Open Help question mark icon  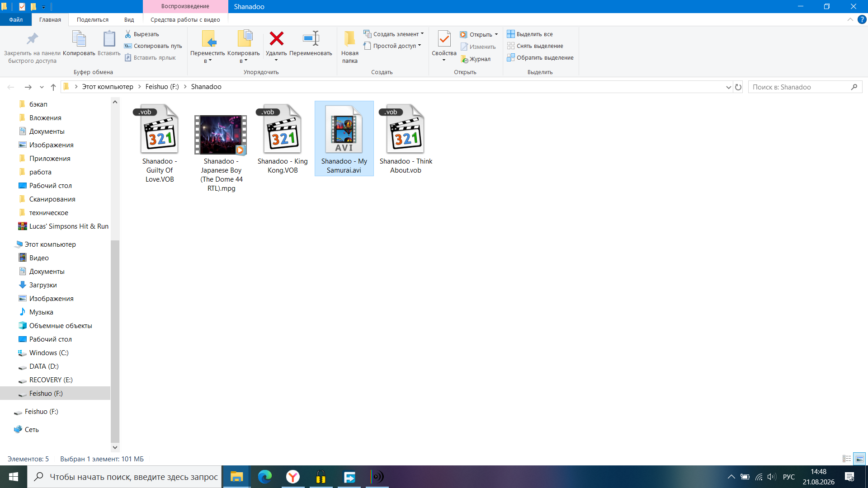click(862, 19)
